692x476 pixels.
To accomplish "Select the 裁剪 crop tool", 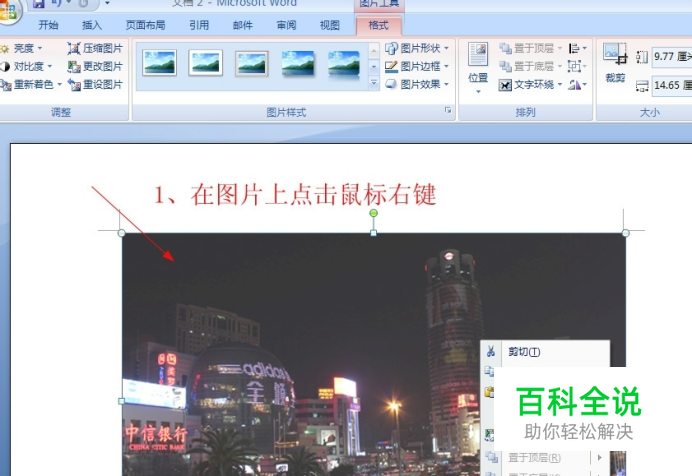I will (x=615, y=63).
